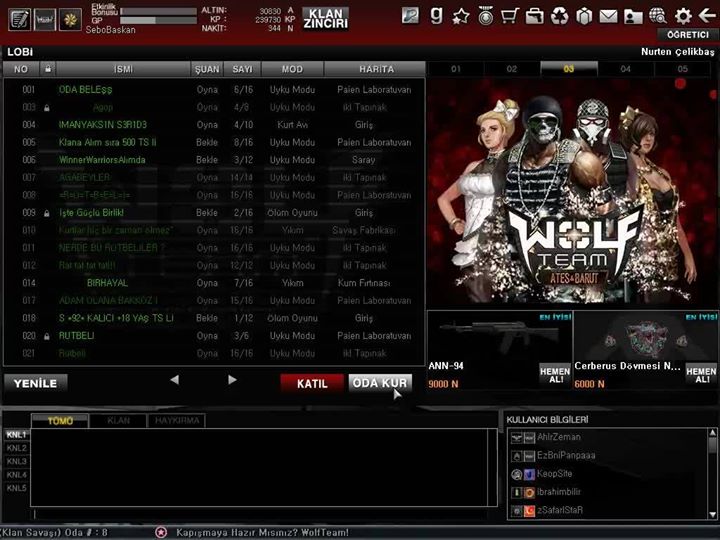Screen dimensions: 720x540
Task: Sort rooms by İSMİ column header
Action: [123, 69]
